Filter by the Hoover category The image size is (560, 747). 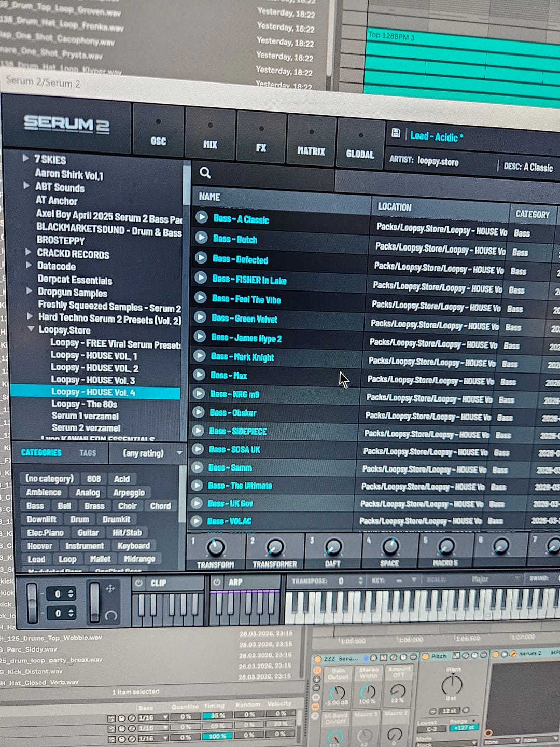pos(39,546)
